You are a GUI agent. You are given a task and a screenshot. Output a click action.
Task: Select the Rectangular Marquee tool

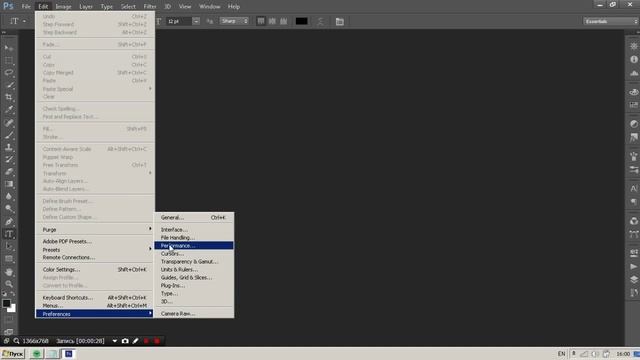[9, 60]
